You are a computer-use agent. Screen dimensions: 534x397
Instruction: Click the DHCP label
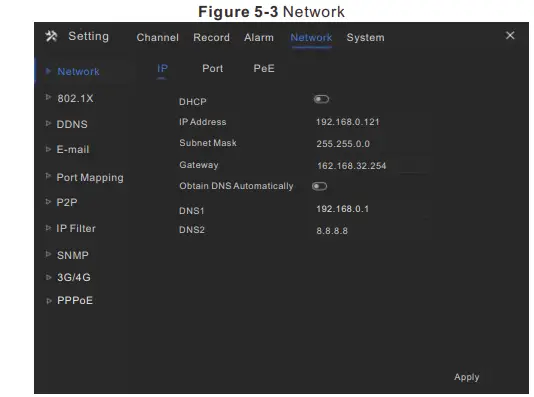(193, 102)
